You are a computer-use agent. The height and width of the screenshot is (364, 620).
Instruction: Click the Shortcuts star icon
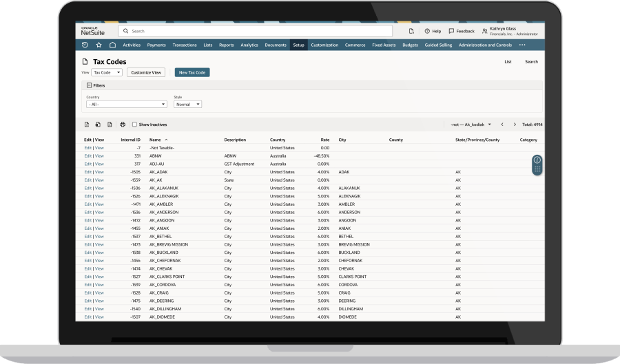99,45
